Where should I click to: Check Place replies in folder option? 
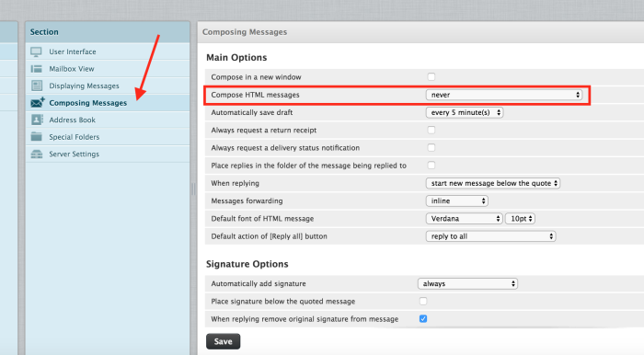[x=431, y=166]
